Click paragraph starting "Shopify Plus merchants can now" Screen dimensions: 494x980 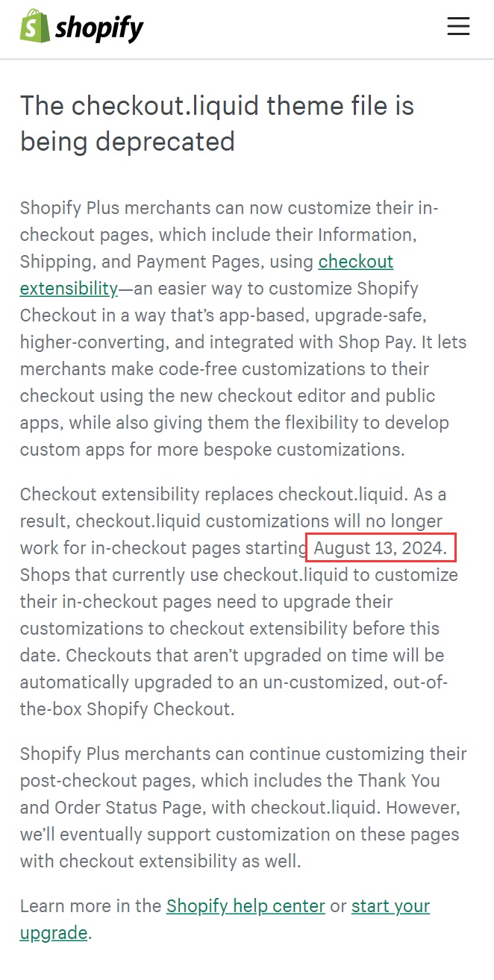243,329
